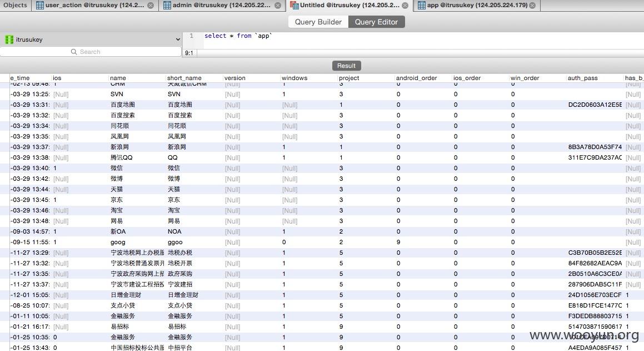Select auth_pass cell '311E7C9DA237AC'
Viewport: 644px width, 351px height.
(595, 158)
